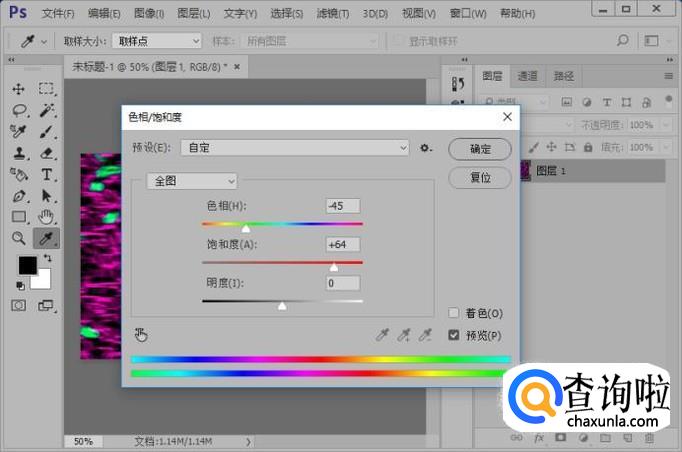Select the Horizontal Type tool
The height and width of the screenshot is (452, 682).
tap(46, 174)
